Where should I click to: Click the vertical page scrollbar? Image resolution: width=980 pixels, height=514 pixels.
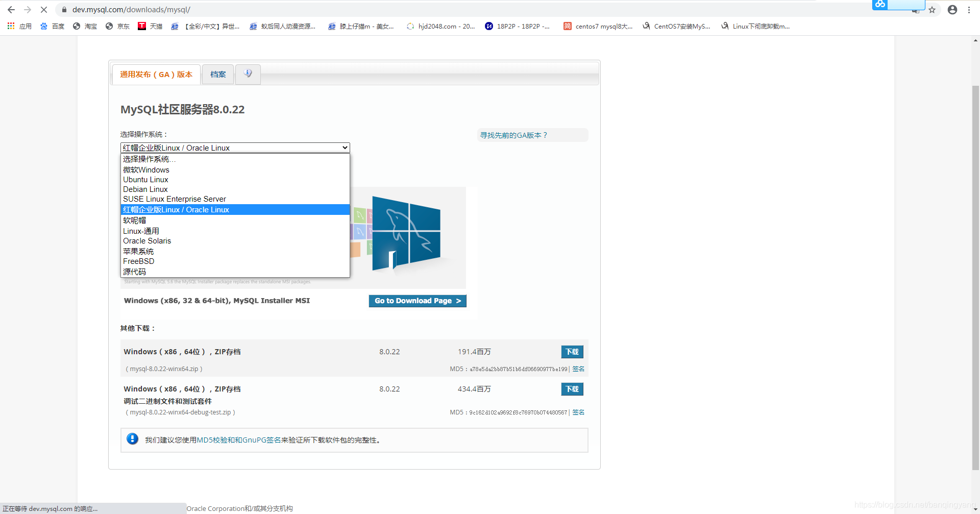(x=975, y=277)
